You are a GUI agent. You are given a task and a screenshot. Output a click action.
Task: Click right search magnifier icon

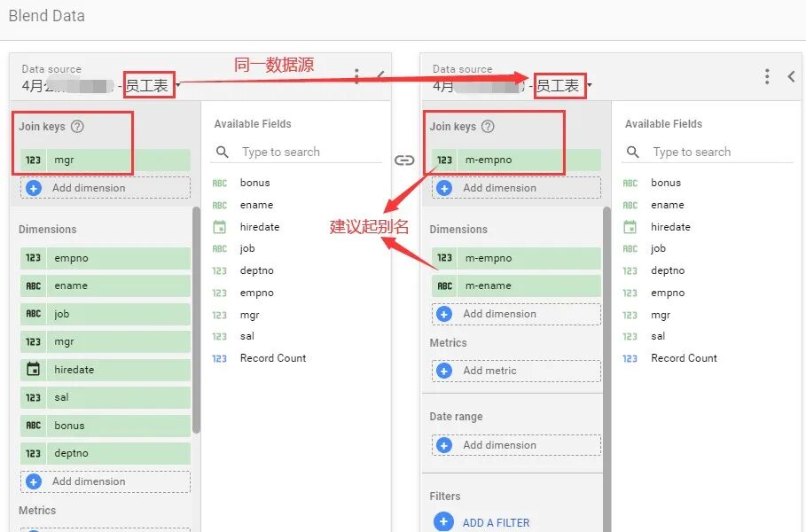point(633,153)
